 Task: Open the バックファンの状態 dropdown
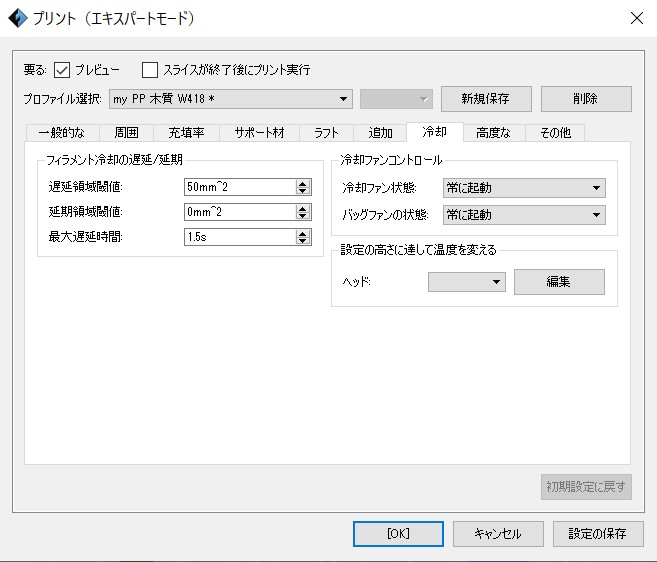[524, 215]
